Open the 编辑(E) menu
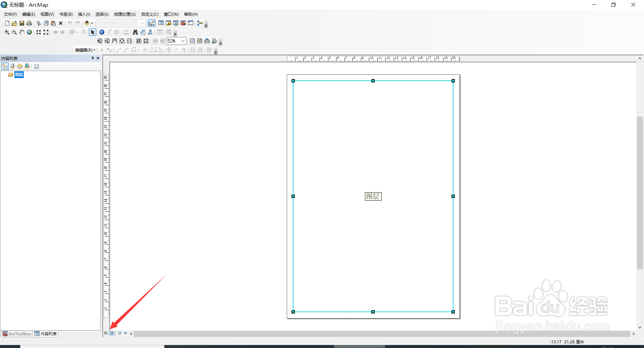The width and height of the screenshot is (644, 348). coord(29,14)
